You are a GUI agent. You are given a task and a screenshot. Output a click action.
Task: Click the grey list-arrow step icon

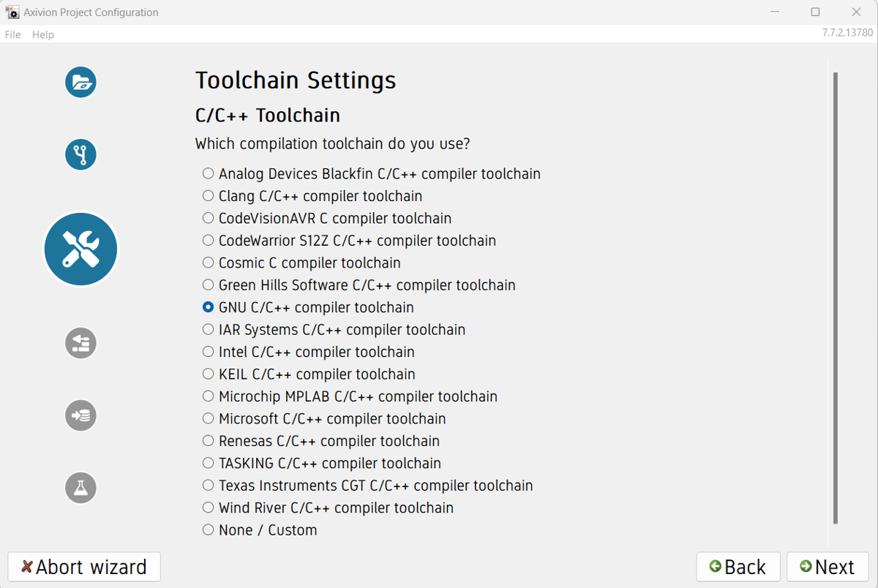tap(80, 343)
